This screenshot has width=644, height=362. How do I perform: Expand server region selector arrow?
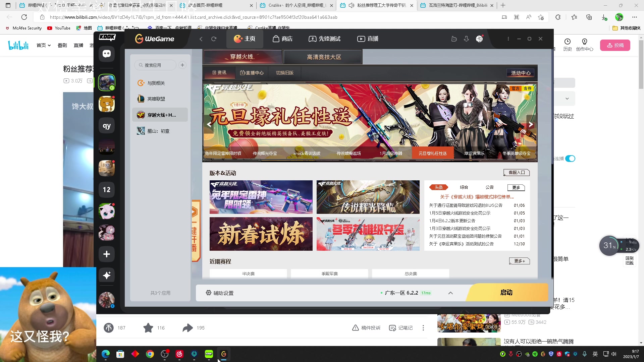(450, 293)
